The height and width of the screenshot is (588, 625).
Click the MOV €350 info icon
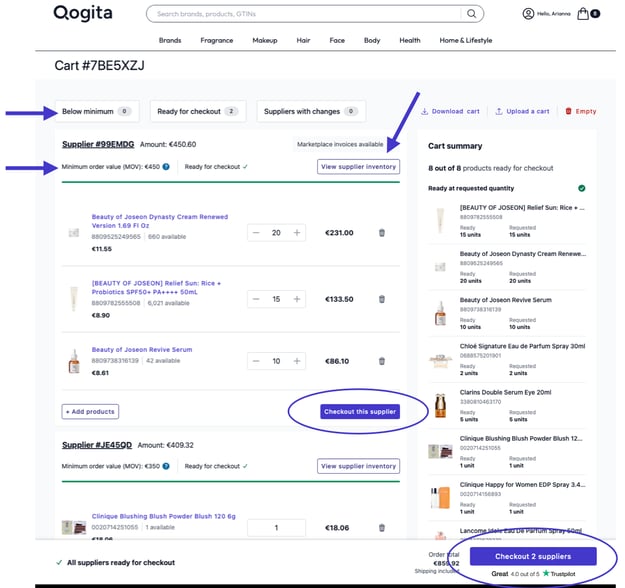166,466
